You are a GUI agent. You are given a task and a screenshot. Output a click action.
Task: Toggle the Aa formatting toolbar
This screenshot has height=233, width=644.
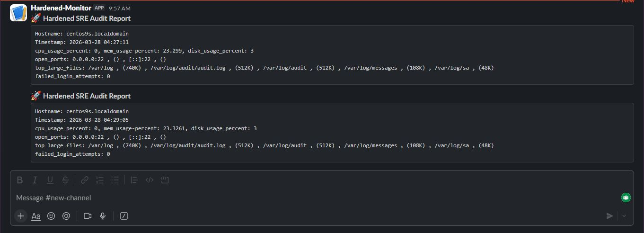(36, 216)
